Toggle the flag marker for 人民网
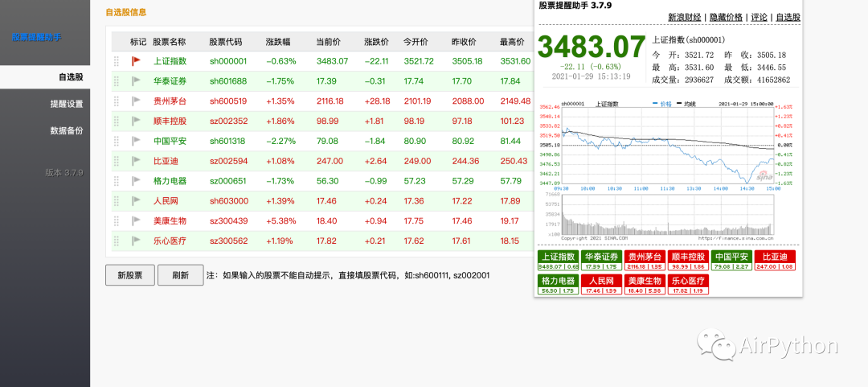Viewport: 868px width, 387px height. click(x=136, y=200)
